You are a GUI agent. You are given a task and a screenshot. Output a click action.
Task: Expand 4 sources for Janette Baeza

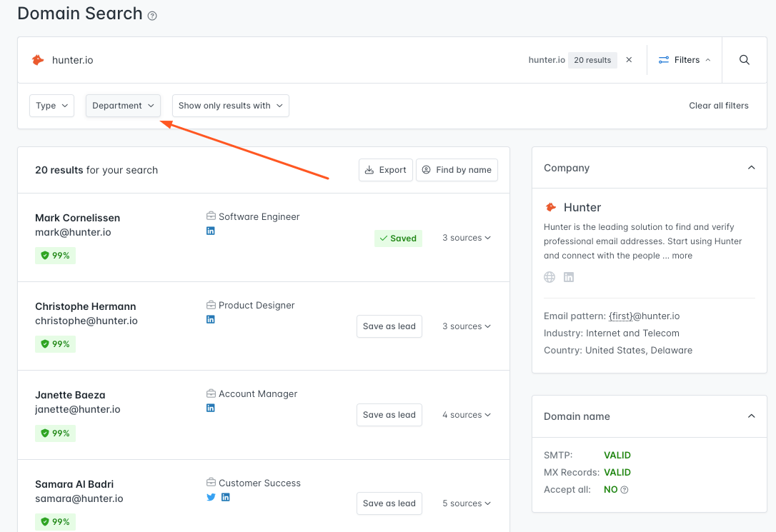[x=467, y=415]
